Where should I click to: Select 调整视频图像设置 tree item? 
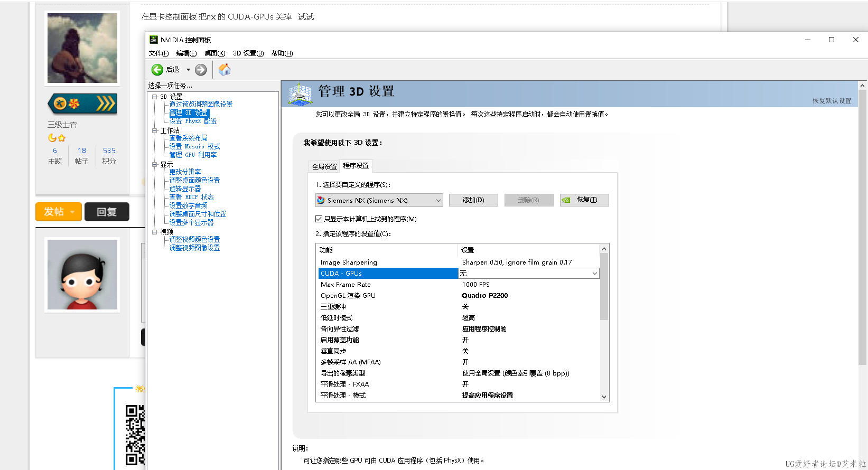194,248
